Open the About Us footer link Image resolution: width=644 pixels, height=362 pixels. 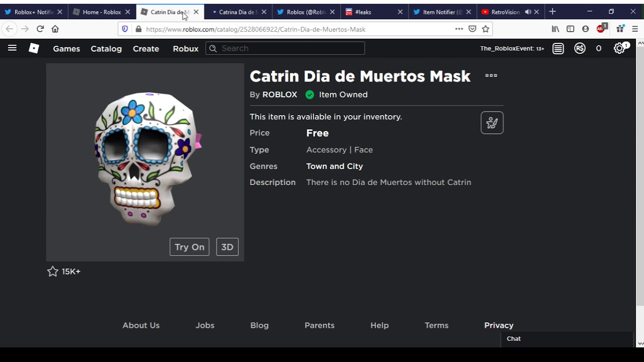(141, 325)
